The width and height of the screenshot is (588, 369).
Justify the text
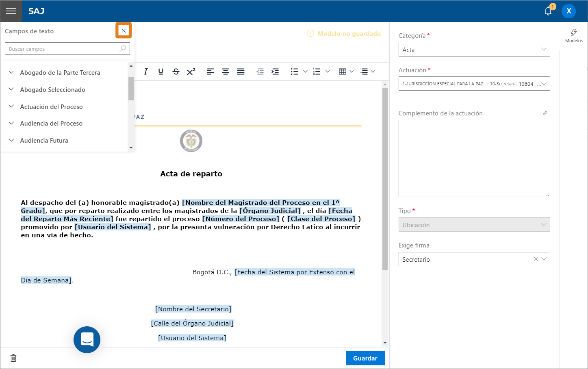[x=241, y=72]
